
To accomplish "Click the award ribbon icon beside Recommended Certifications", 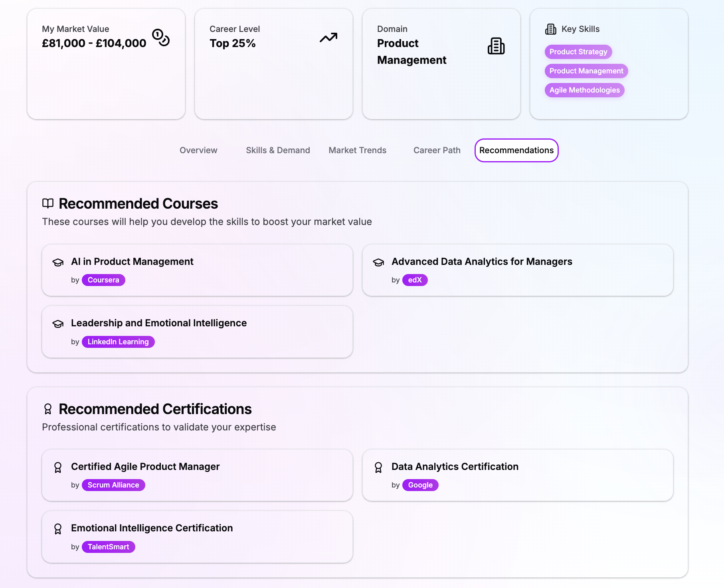I will 48,409.
